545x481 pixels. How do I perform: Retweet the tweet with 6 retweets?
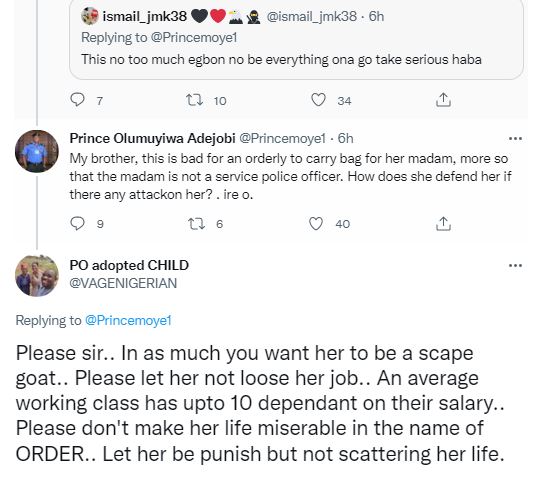click(196, 224)
